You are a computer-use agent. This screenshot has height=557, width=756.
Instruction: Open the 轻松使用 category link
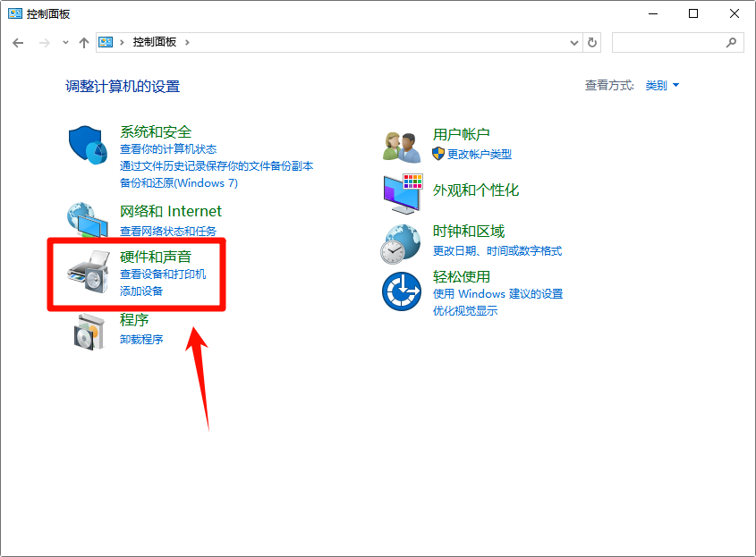(461, 276)
